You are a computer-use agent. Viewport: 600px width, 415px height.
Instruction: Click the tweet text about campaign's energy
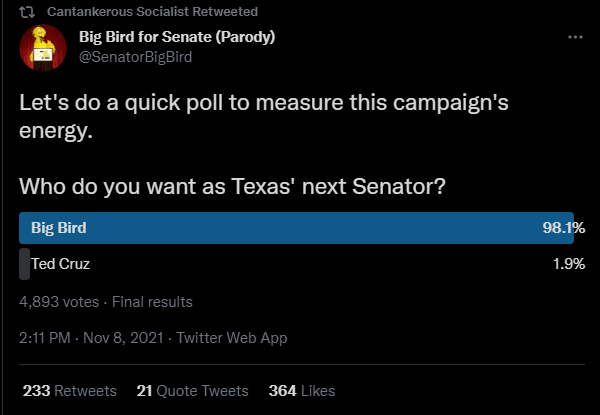264,117
